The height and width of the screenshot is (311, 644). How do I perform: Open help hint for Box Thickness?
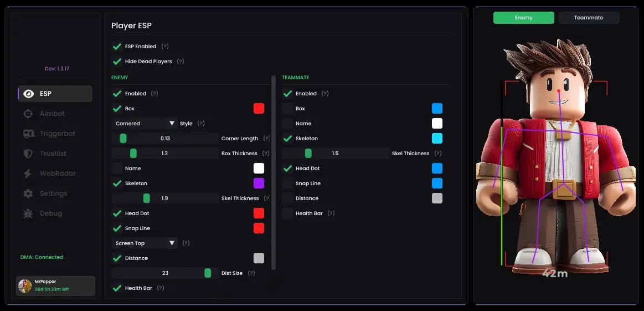266,154
